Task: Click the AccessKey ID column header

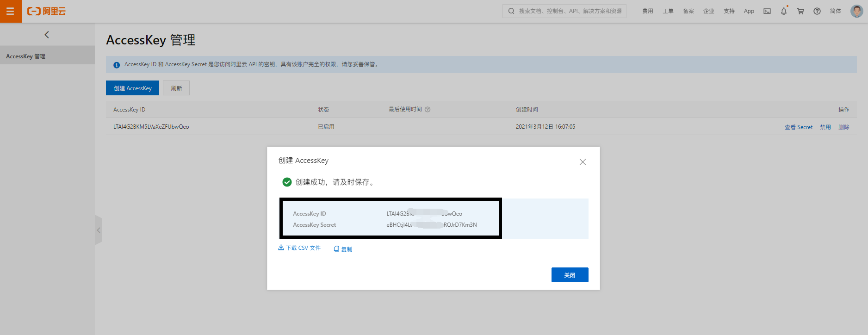Action: [130, 110]
